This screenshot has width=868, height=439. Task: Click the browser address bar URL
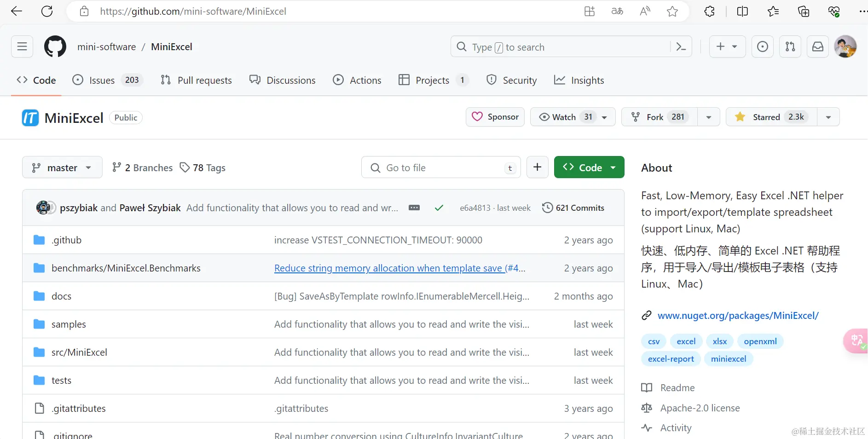[193, 11]
